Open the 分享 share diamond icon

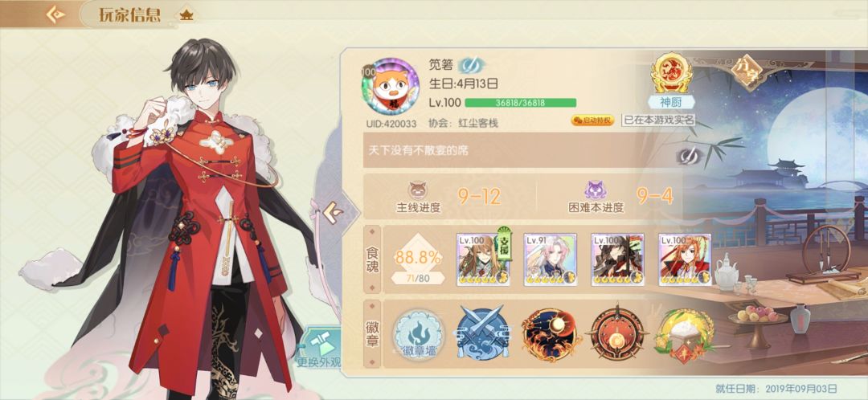coord(746,70)
